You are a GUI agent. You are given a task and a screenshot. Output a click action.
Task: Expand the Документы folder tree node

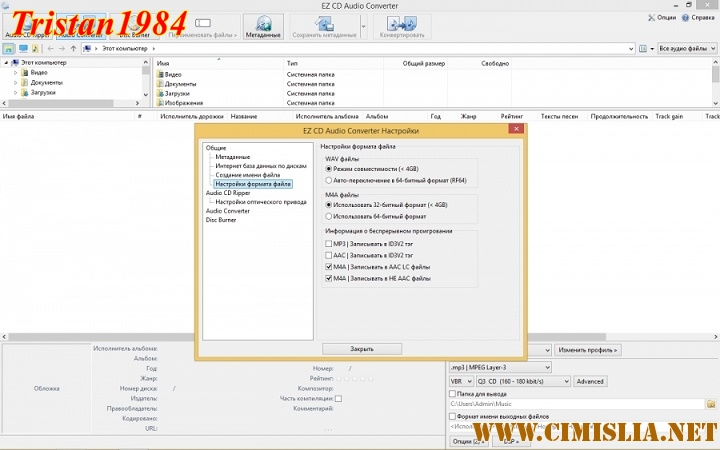(15, 83)
